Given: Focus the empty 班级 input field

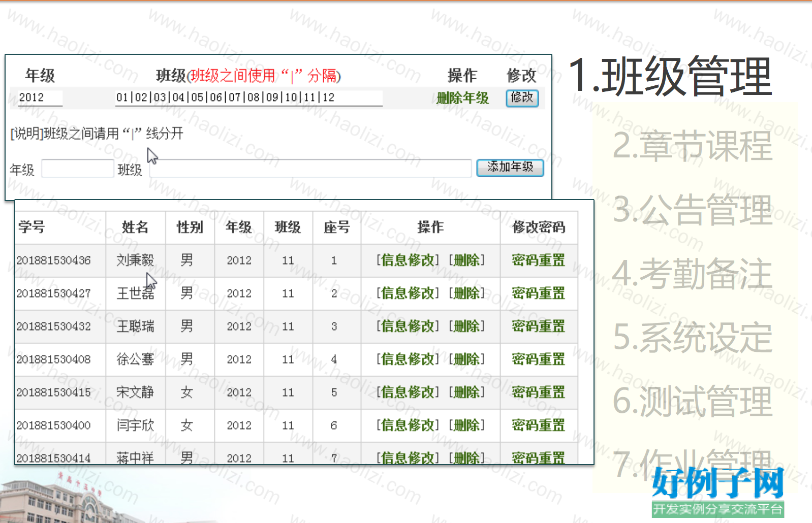Looking at the screenshot, I should (310, 169).
